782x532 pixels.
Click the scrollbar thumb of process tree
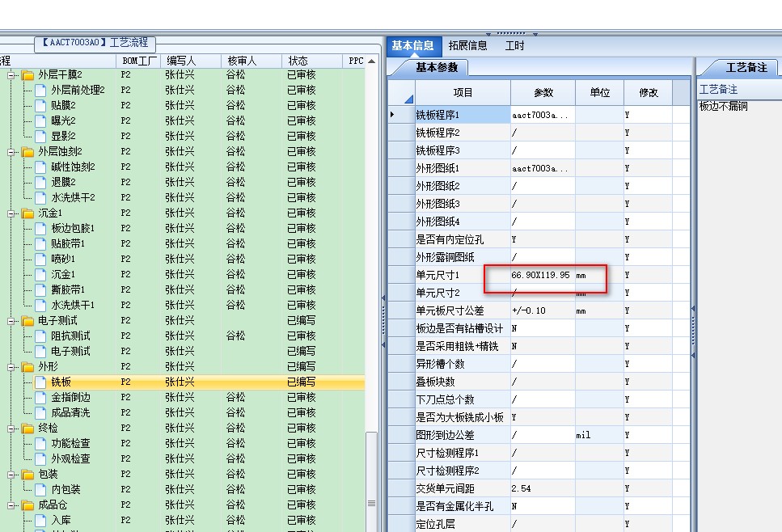point(371,481)
